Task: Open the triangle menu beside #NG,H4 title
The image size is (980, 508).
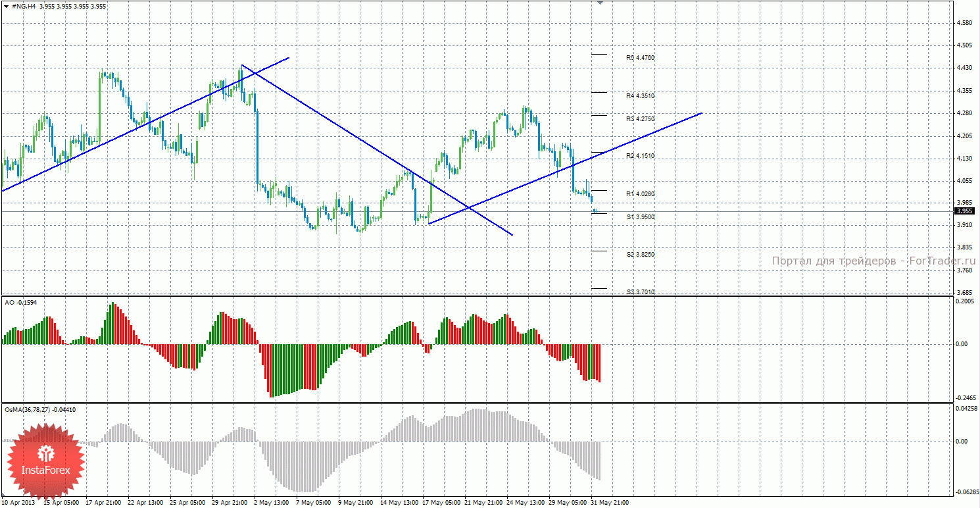Action: (x=6, y=6)
